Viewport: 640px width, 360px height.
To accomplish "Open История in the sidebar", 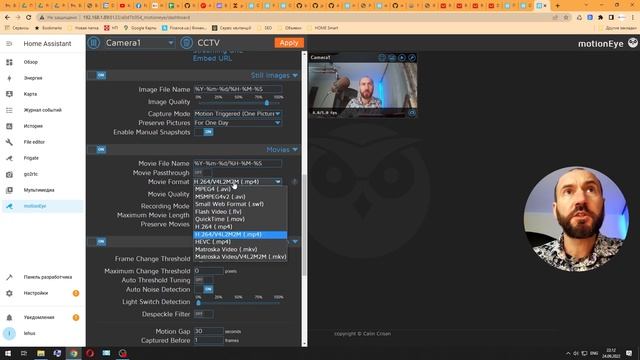I will [42, 126].
